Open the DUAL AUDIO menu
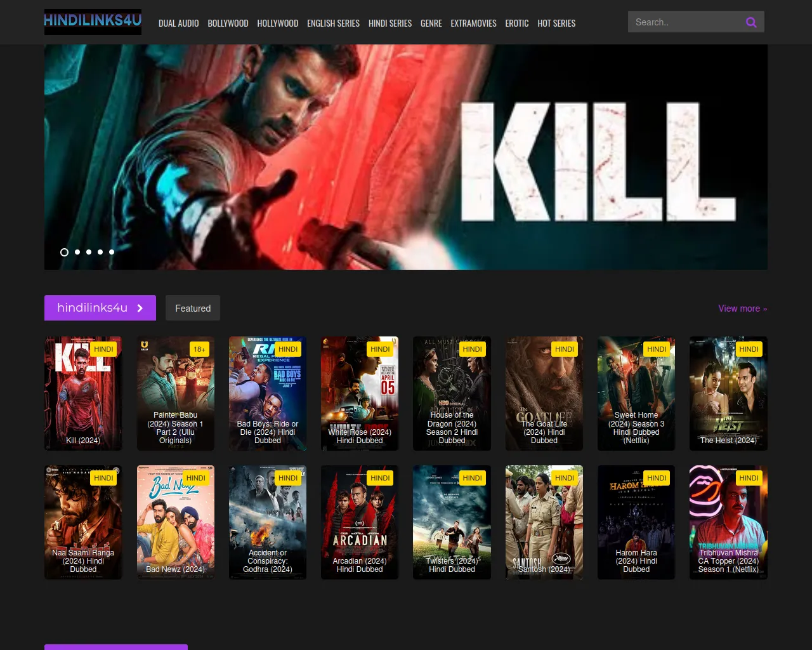The height and width of the screenshot is (650, 812). (179, 23)
